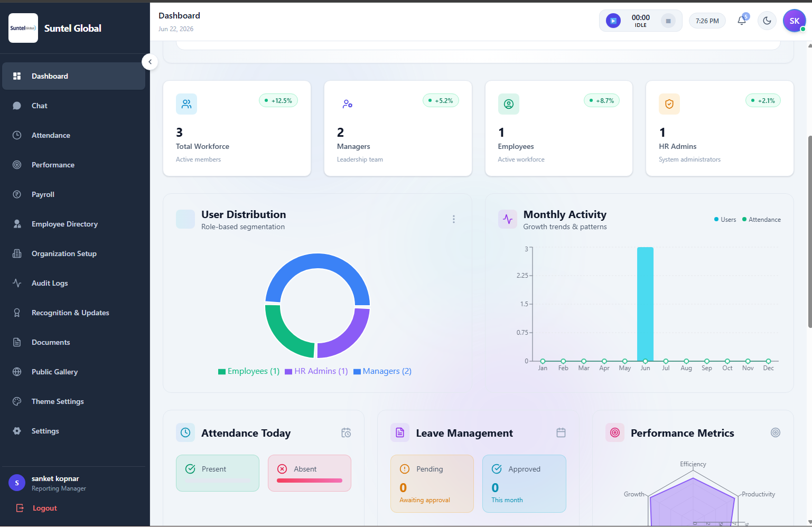Click the Performance Metrics target icon

coord(615,432)
